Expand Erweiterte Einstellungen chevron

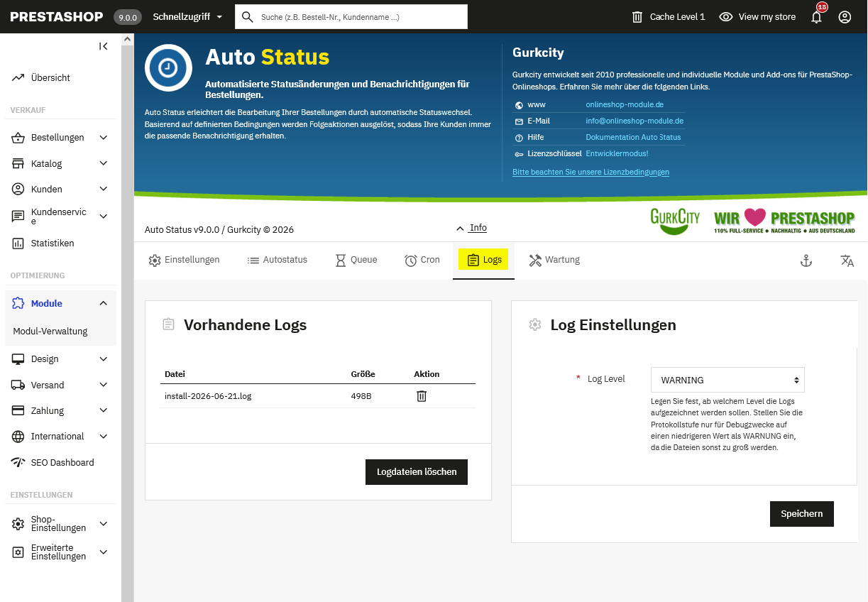coord(104,552)
